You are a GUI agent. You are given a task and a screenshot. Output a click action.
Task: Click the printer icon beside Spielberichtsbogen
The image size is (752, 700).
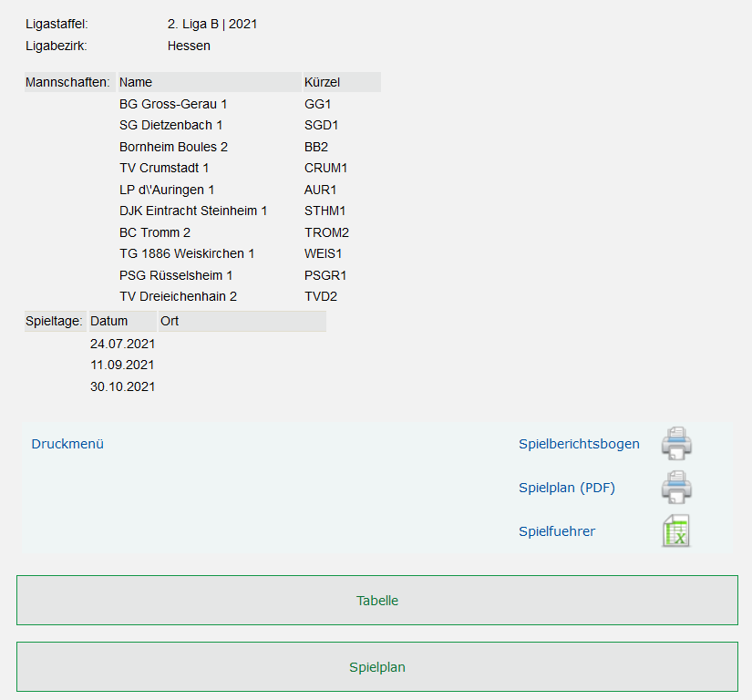(676, 444)
